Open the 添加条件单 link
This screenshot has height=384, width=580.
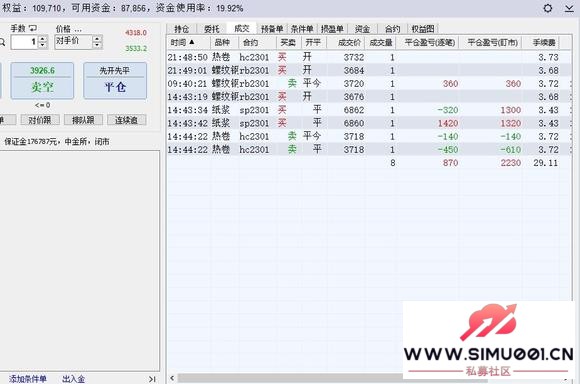28,379
